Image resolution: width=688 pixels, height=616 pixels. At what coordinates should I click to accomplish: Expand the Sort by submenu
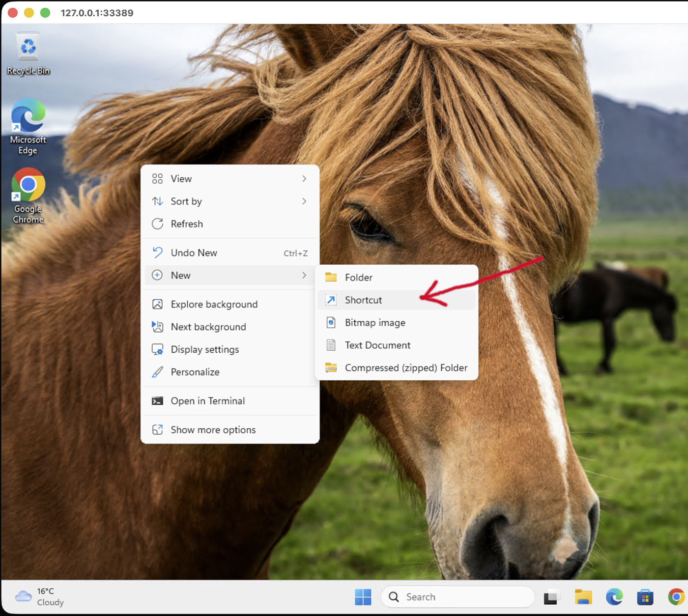tap(230, 201)
